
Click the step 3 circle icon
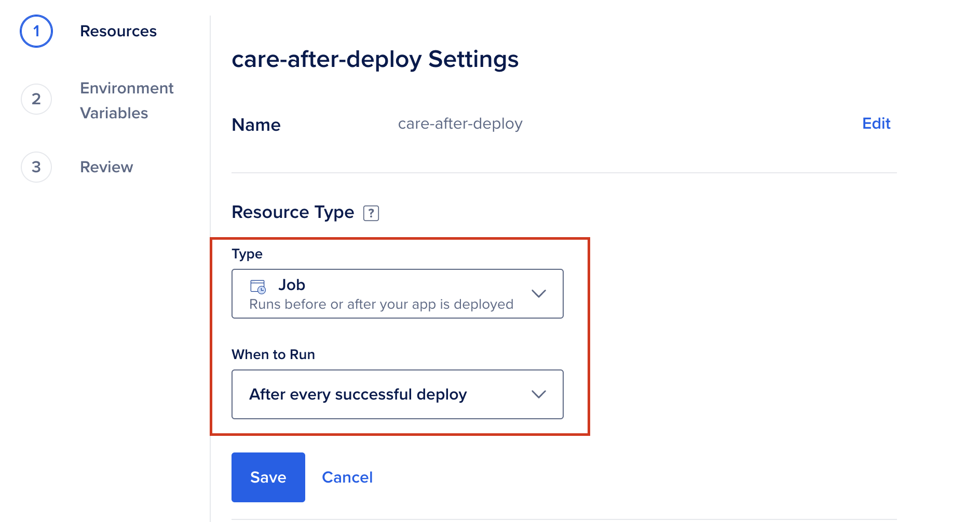tap(36, 167)
